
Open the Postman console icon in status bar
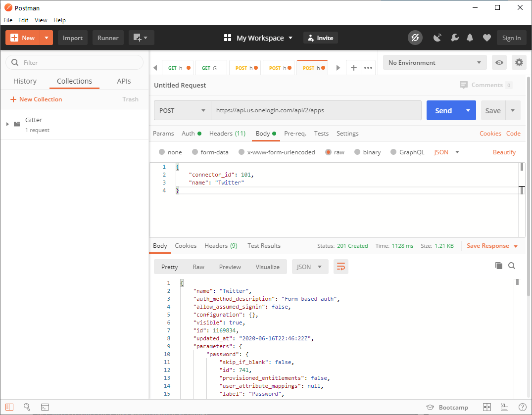[45, 407]
